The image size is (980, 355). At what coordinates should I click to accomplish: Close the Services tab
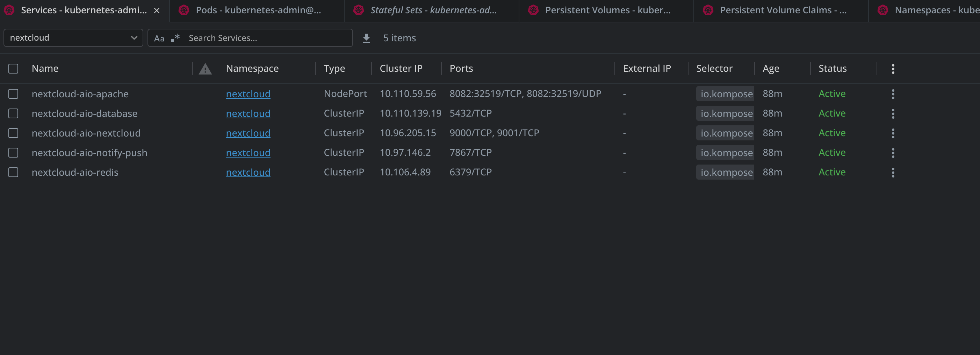(x=156, y=11)
